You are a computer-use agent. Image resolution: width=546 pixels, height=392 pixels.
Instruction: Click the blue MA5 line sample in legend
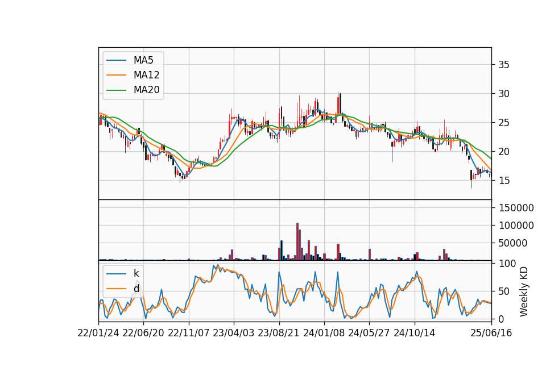[x=116, y=60]
